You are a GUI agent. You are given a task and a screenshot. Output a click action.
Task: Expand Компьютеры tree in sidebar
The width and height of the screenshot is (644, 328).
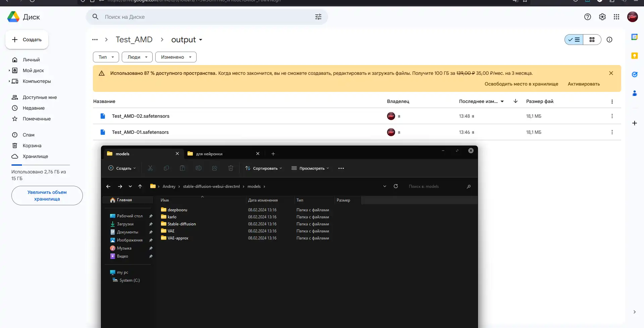[x=9, y=81]
